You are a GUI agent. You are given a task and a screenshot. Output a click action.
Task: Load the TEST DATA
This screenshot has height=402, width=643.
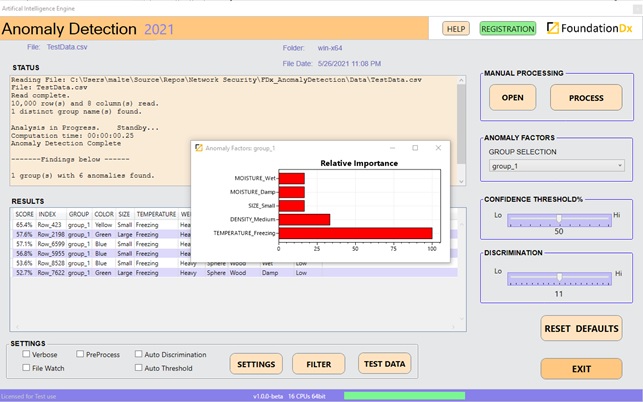pyautogui.click(x=385, y=363)
